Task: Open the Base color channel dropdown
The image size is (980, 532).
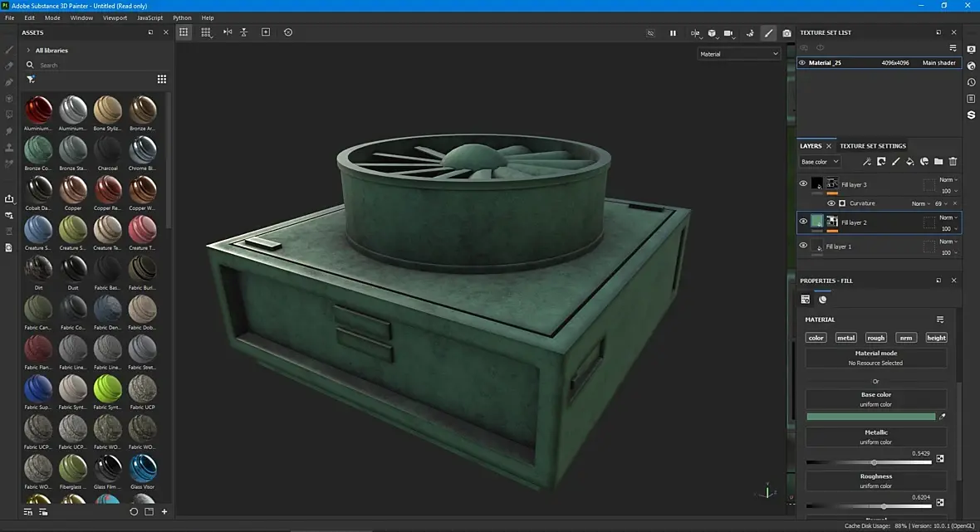Action: click(x=819, y=162)
